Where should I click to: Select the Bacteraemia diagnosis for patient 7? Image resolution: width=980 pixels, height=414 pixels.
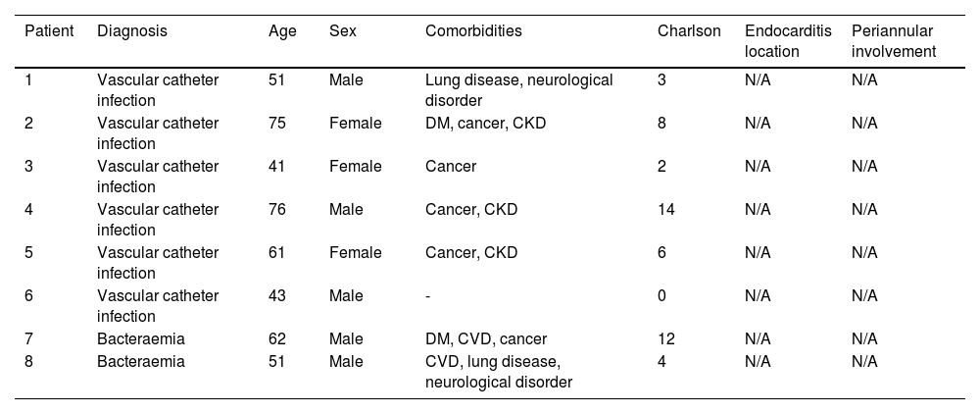coord(137,339)
